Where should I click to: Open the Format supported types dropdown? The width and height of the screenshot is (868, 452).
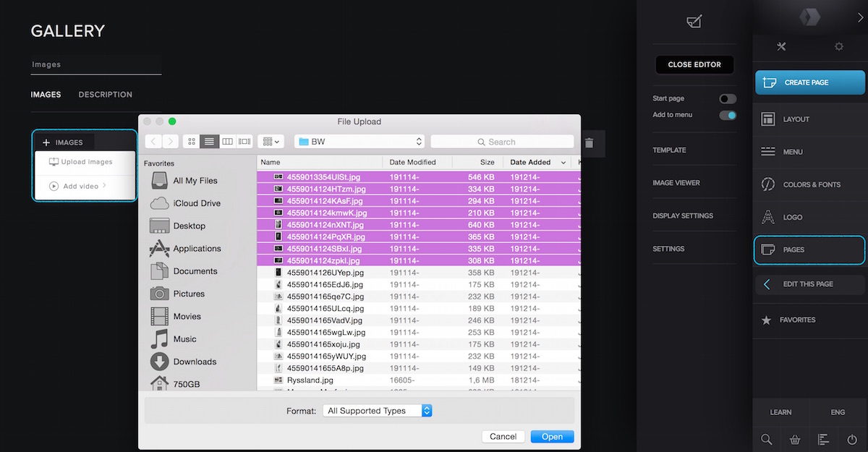(377, 411)
